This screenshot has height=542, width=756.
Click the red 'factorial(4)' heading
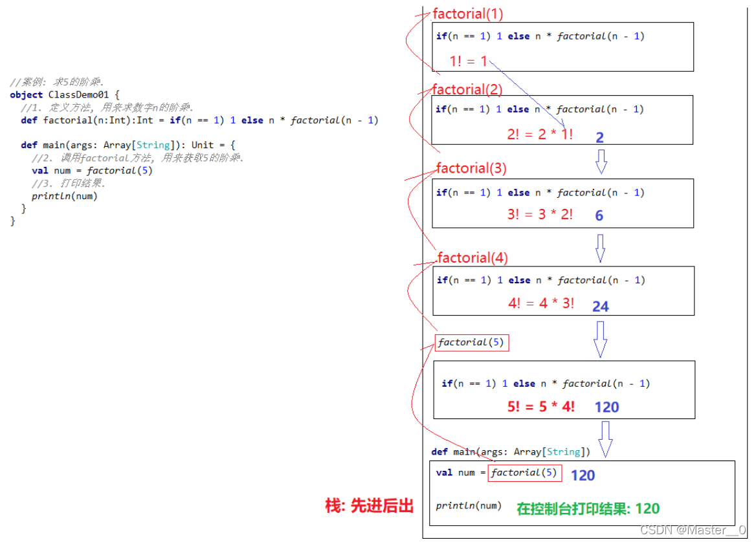point(473,258)
